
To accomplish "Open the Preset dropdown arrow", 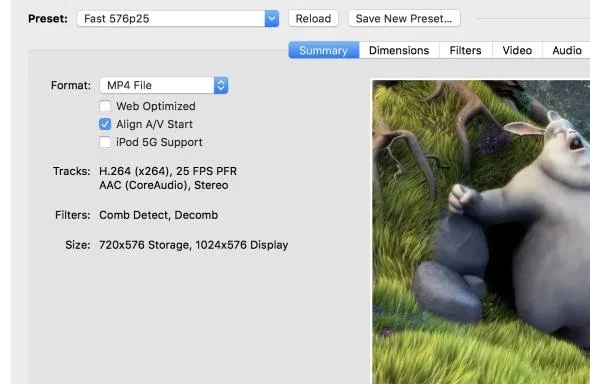I will coord(271,18).
